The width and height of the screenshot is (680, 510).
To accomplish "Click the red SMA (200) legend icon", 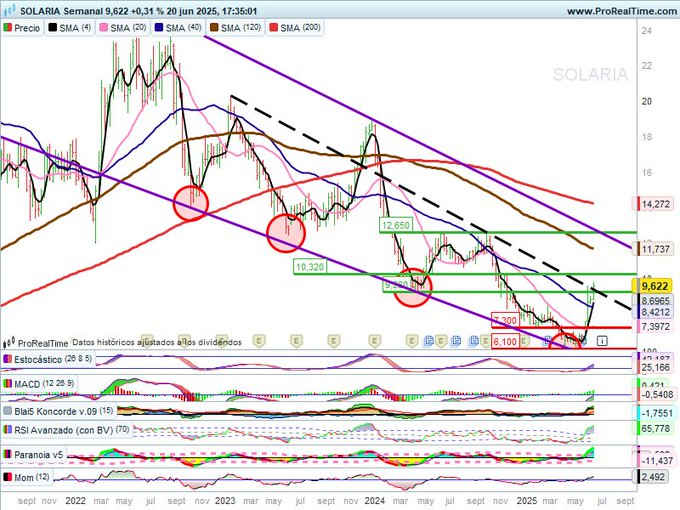I will [x=274, y=28].
